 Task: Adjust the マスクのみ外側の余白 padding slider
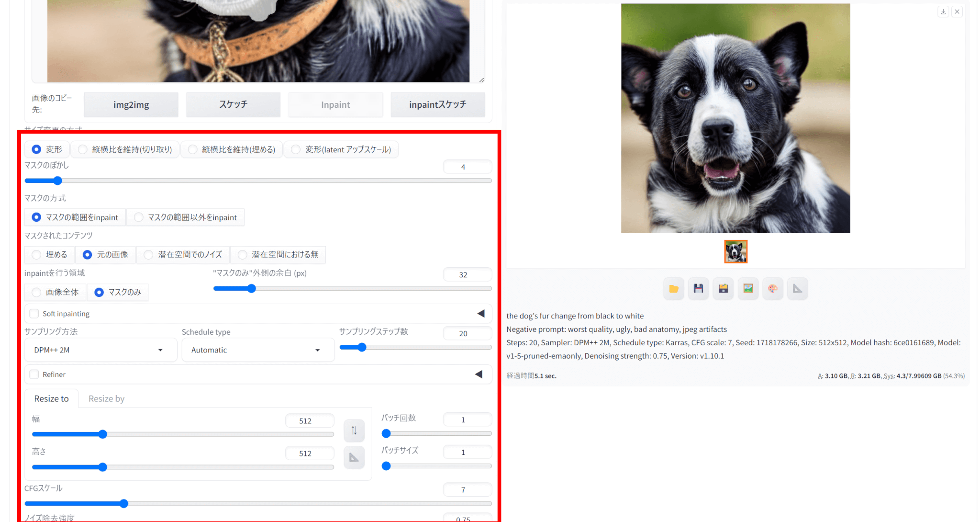352,289
